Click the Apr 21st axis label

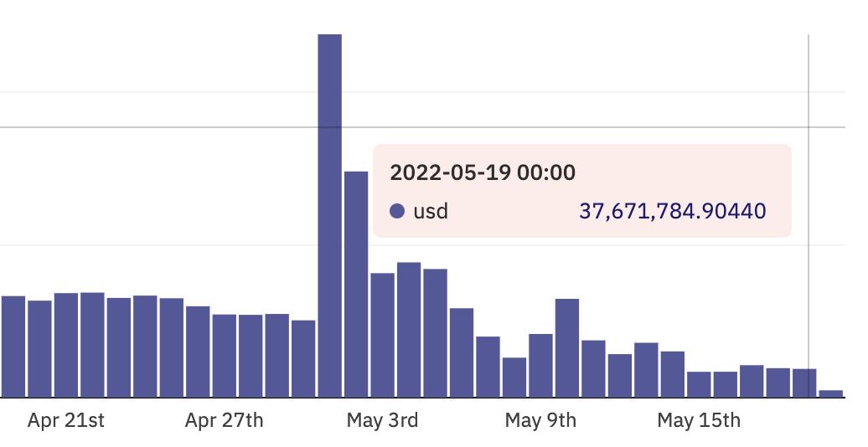66,420
